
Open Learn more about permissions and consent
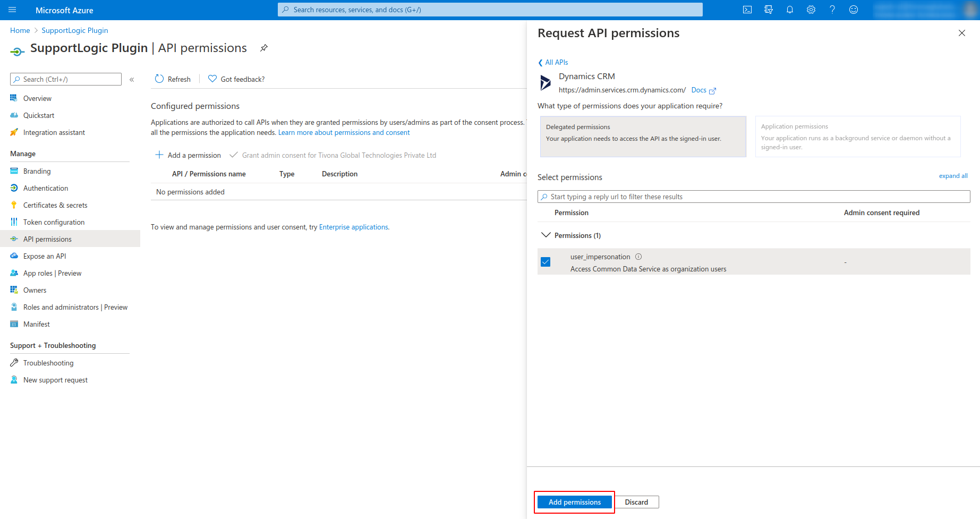(x=344, y=133)
